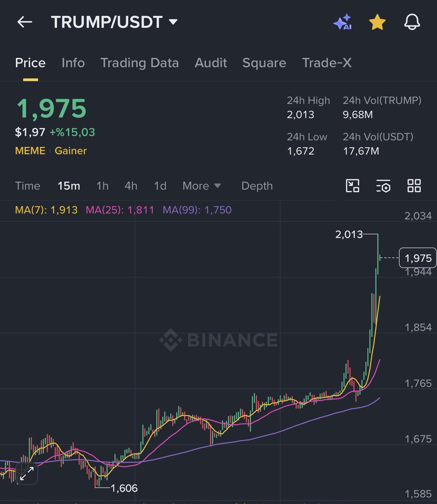
Task: Open chart indicator settings icon
Action: tap(383, 186)
